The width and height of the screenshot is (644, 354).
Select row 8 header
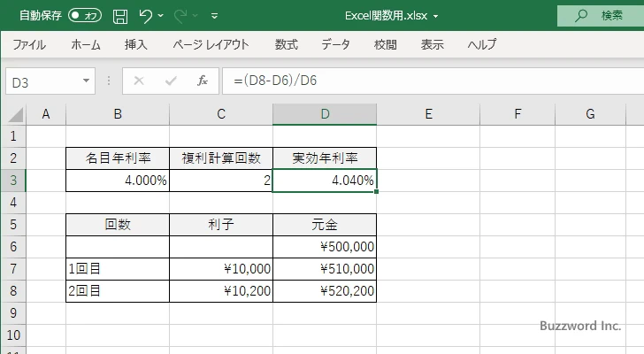[x=13, y=291]
